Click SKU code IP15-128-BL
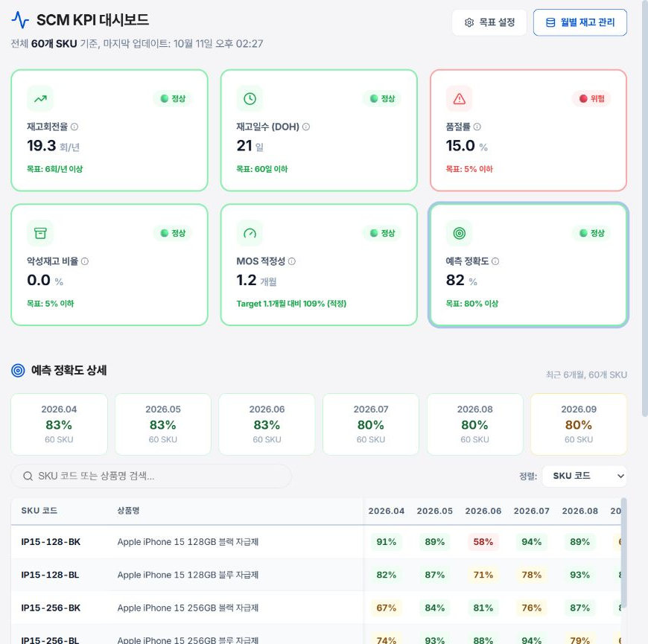648x644 pixels. click(x=50, y=575)
